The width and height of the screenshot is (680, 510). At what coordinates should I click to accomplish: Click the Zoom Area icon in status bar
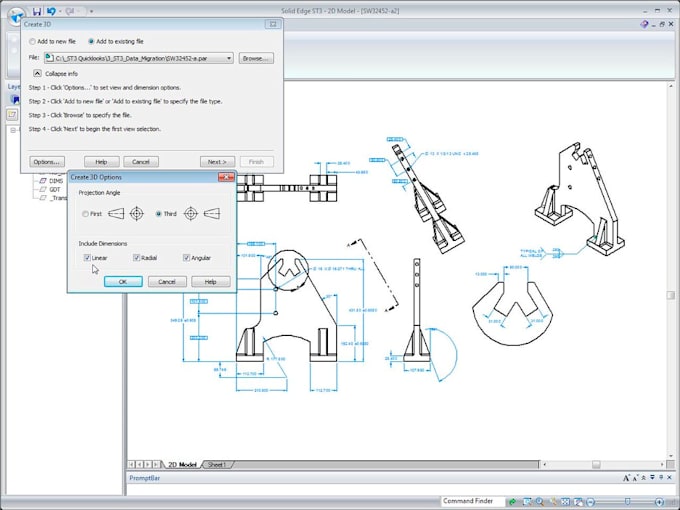pos(527,501)
